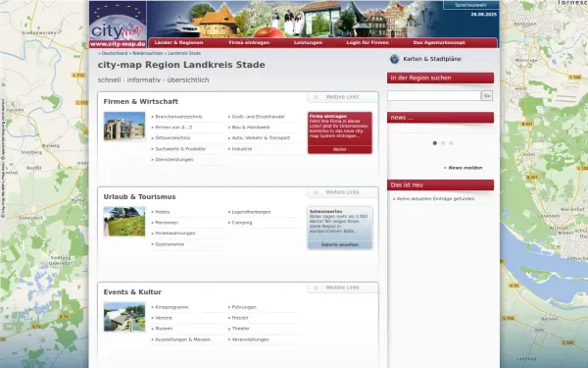The height and width of the screenshot is (368, 588).
Task: Open Login für Firmen
Action: pos(367,43)
